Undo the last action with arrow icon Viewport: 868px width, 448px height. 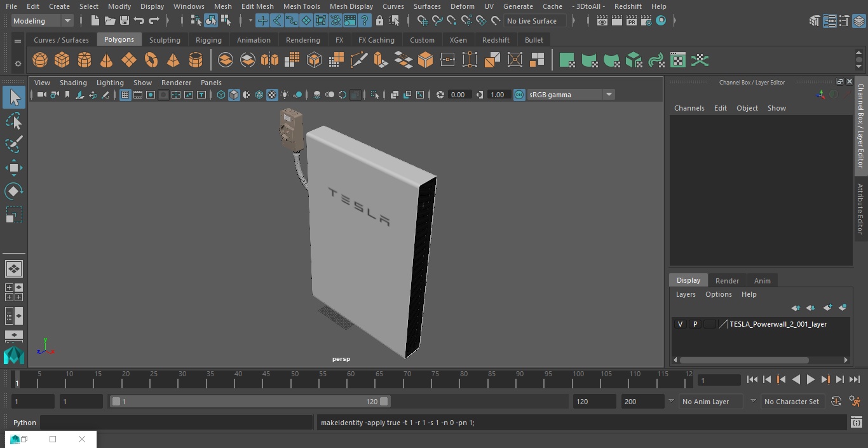tap(139, 21)
